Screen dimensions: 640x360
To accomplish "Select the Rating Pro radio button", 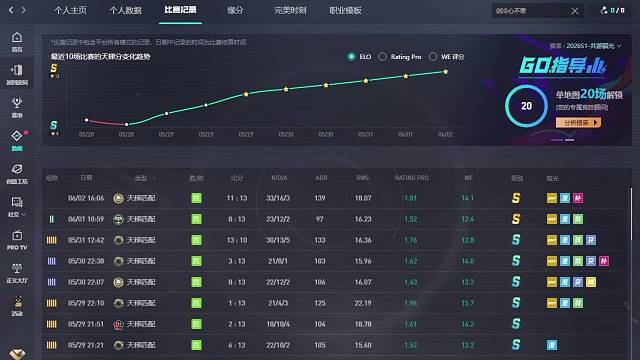I will click(382, 57).
